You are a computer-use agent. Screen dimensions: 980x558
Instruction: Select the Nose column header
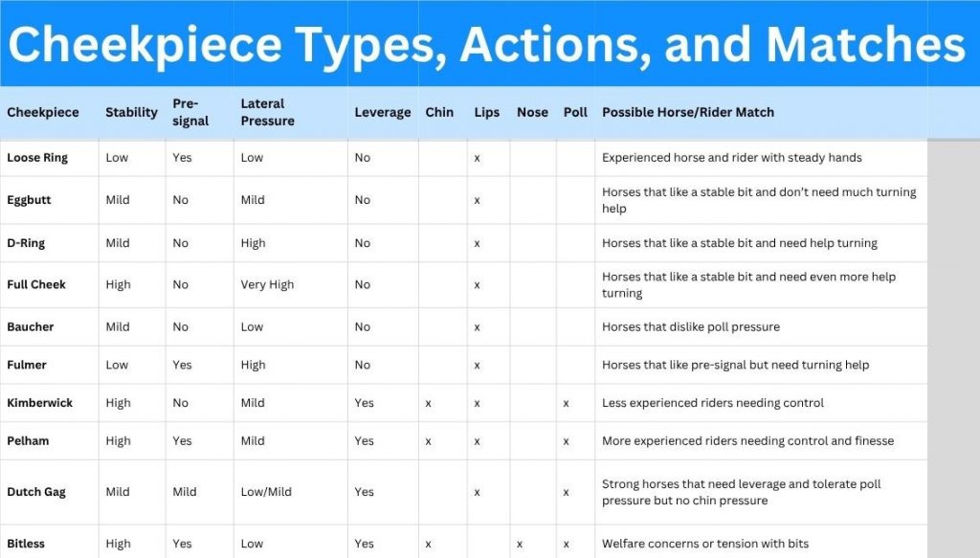click(x=532, y=112)
